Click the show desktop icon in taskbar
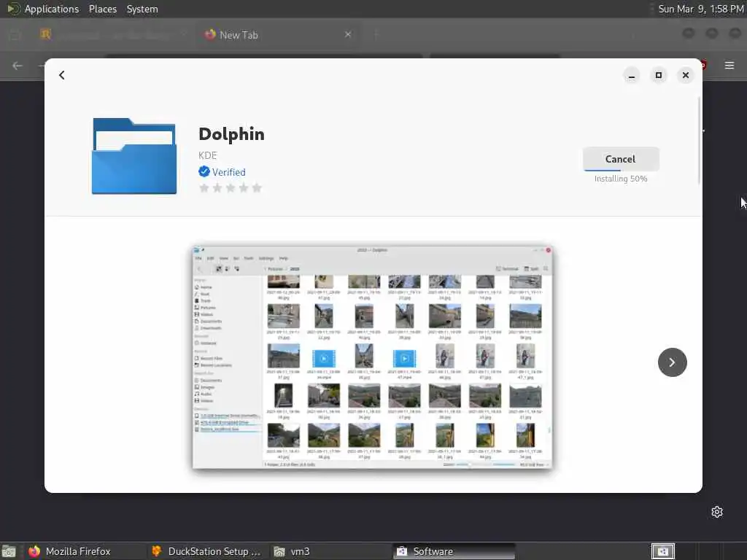Viewport: 747px width, 560px height. point(9,552)
